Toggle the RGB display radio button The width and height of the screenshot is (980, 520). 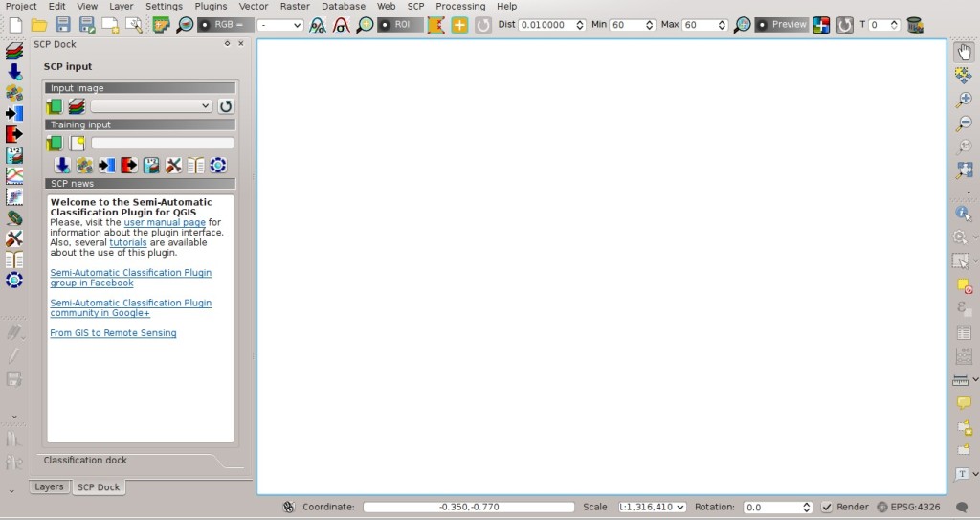coord(224,24)
